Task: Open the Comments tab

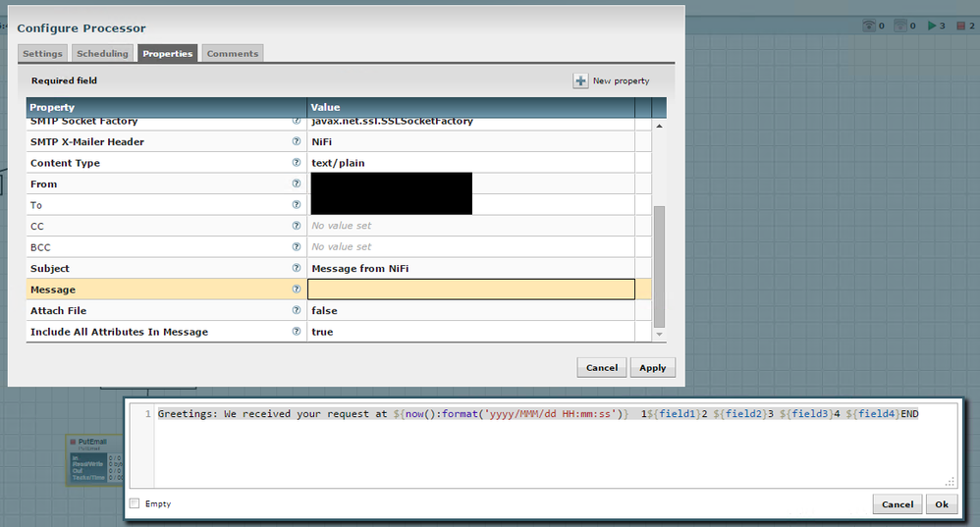Action: click(233, 54)
